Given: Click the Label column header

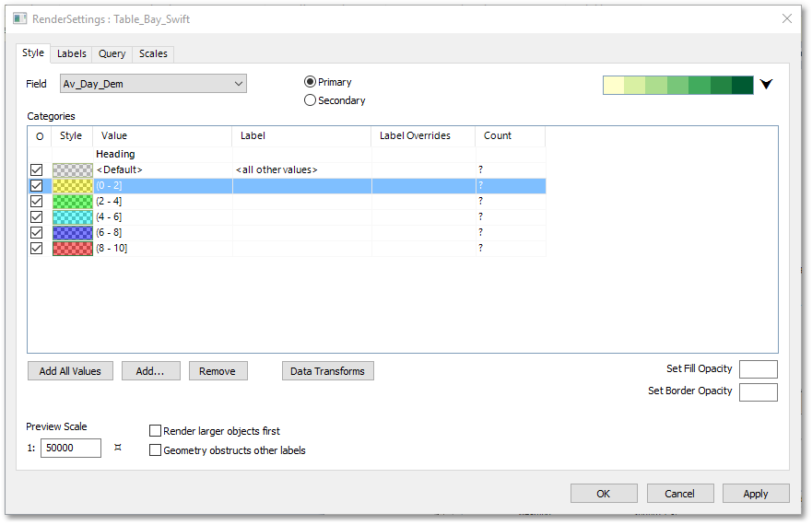Looking at the screenshot, I should coord(302,135).
